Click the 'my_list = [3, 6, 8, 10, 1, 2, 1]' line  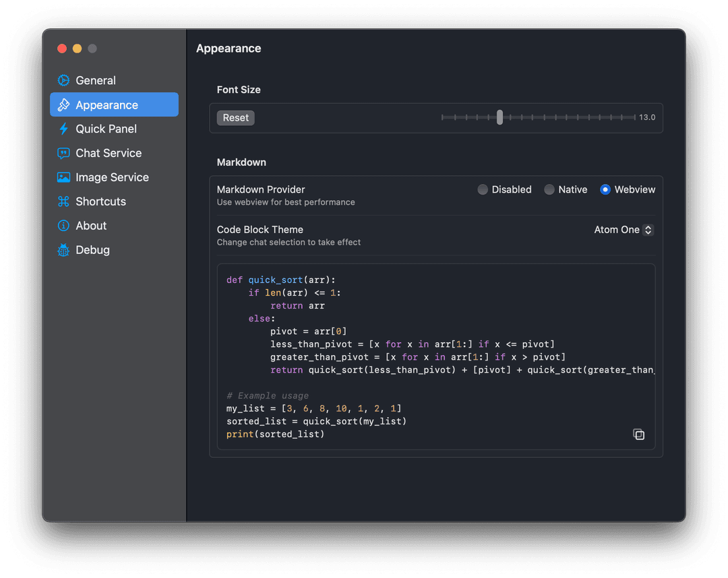(314, 408)
